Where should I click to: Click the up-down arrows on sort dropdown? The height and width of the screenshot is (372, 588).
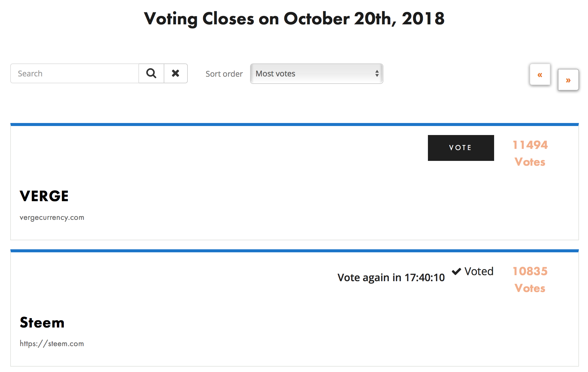[377, 74]
